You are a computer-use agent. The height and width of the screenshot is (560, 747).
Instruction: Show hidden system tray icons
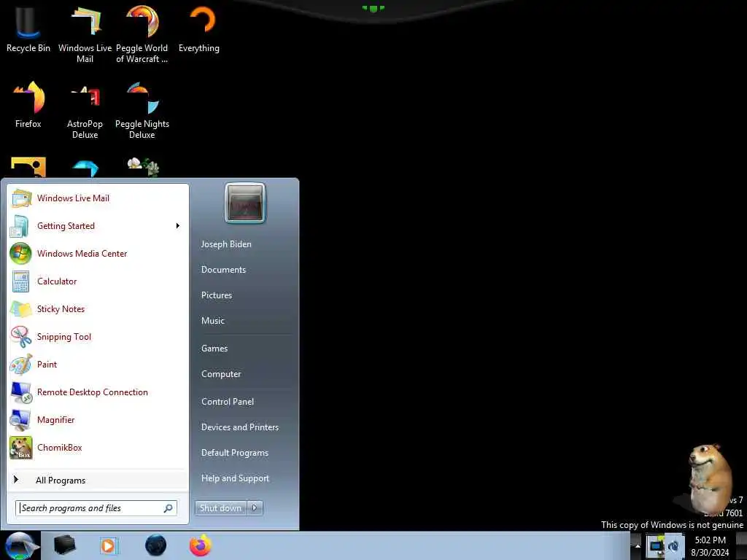(638, 546)
